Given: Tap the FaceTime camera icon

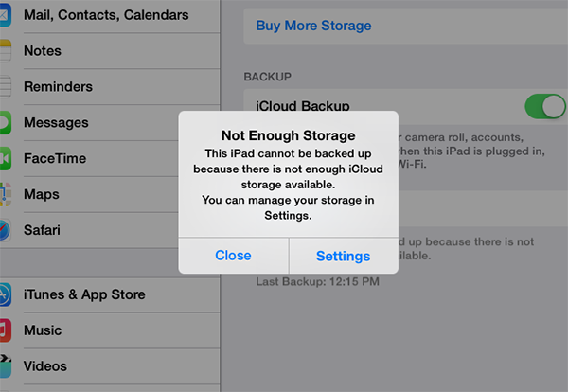Looking at the screenshot, I should click(x=5, y=159).
